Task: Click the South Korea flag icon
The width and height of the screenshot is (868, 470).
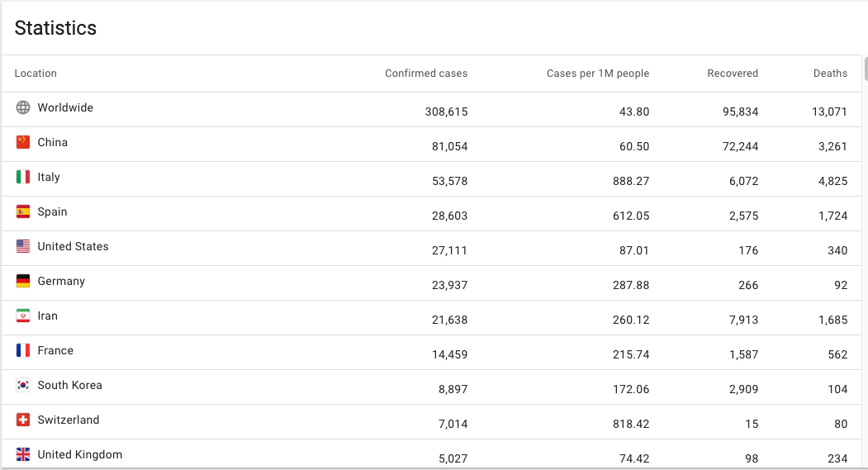Action: 22,385
